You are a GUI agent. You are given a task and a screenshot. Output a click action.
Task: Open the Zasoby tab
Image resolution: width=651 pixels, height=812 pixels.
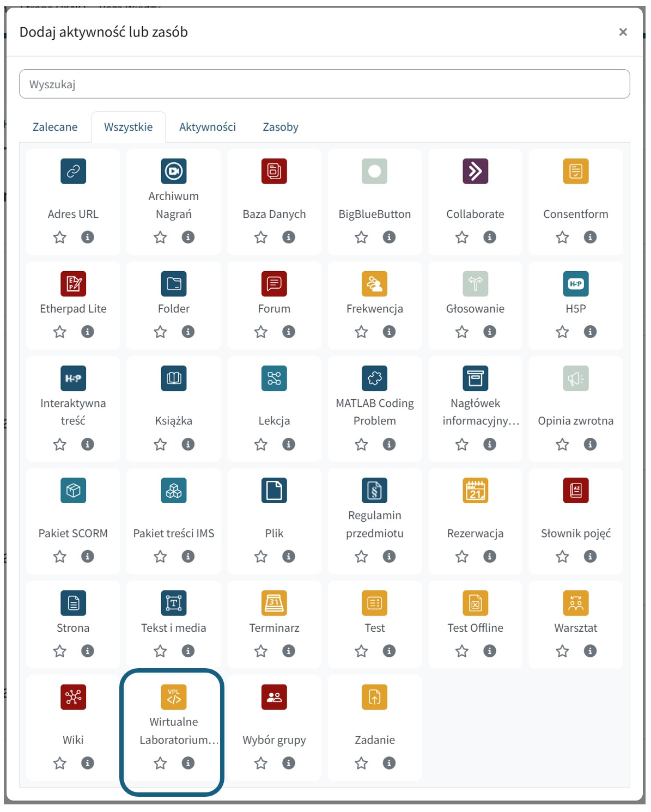(x=281, y=127)
